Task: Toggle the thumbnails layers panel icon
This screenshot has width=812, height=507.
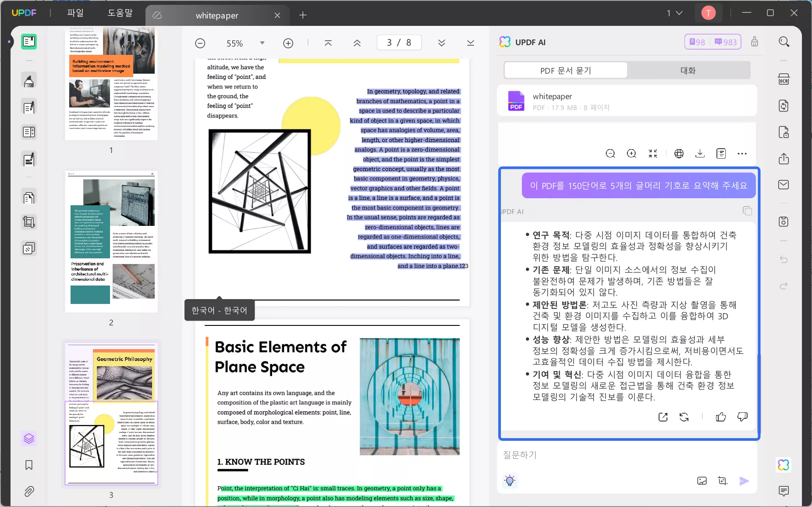Action: click(x=29, y=438)
